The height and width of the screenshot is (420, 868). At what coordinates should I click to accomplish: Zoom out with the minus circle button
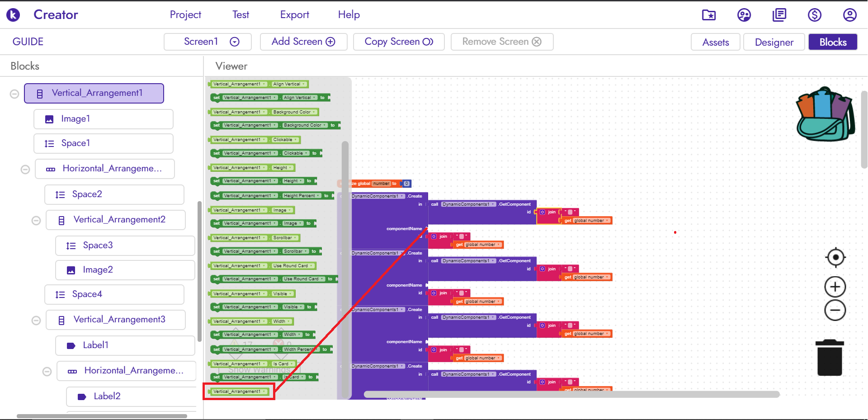pyautogui.click(x=835, y=310)
